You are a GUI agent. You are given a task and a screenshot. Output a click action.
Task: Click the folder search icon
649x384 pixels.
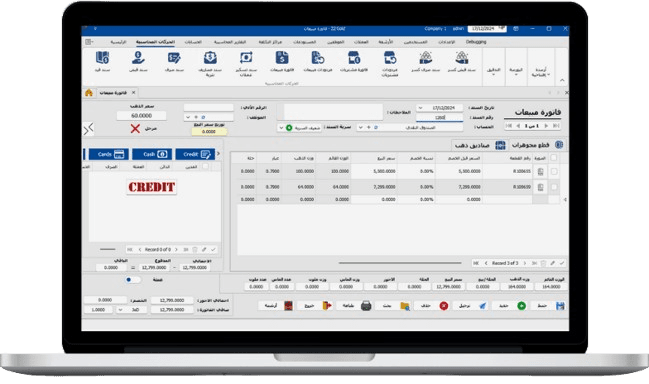coord(405,306)
